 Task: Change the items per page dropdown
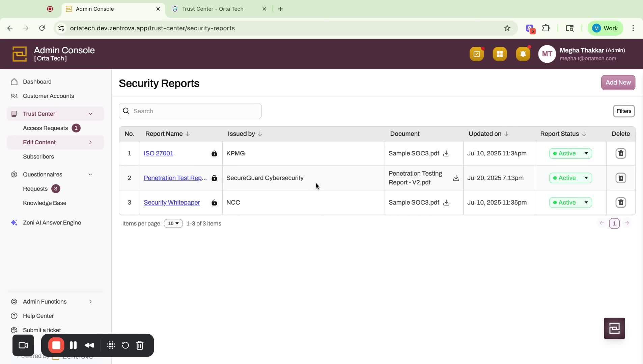coord(173,223)
